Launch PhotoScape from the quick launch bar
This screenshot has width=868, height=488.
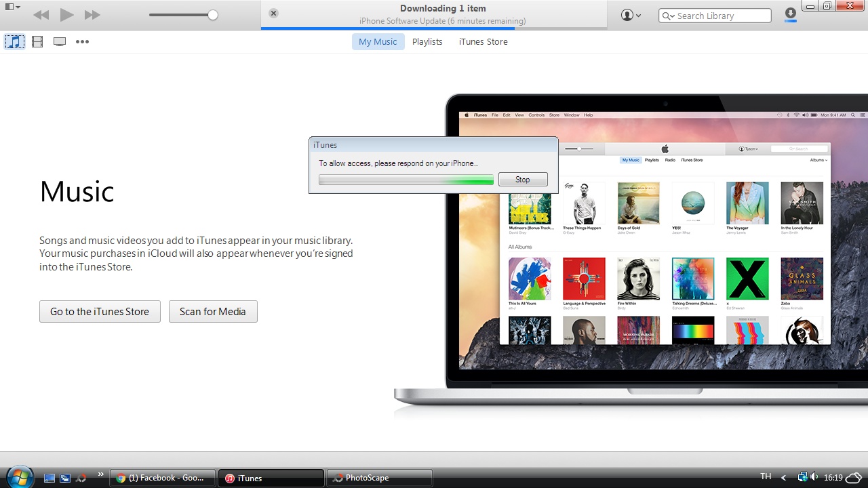pos(81,478)
